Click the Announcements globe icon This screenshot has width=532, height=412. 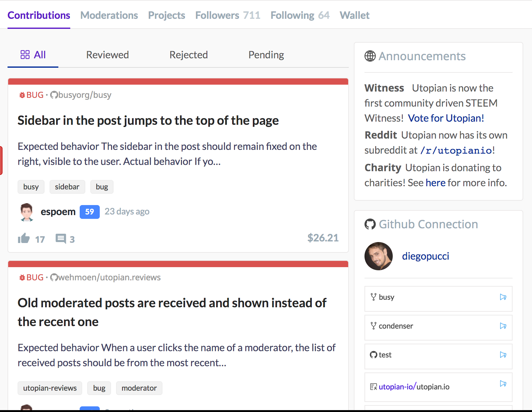[x=370, y=56]
